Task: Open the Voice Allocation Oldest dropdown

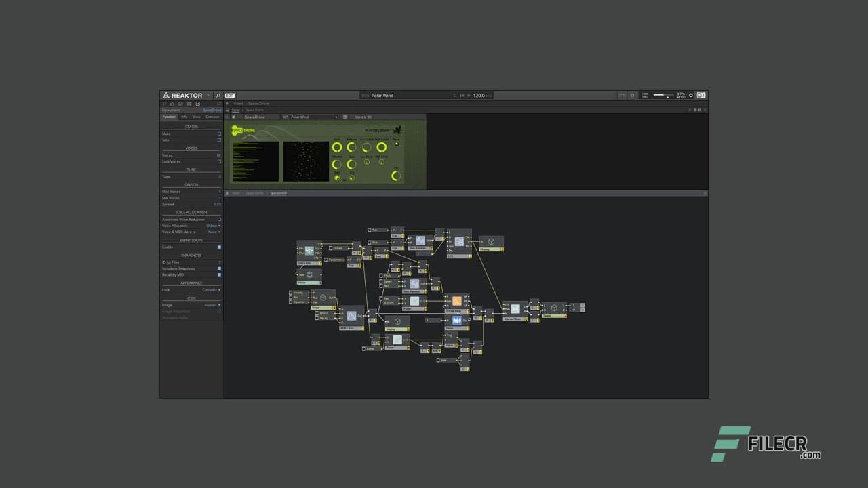Action: [211, 226]
